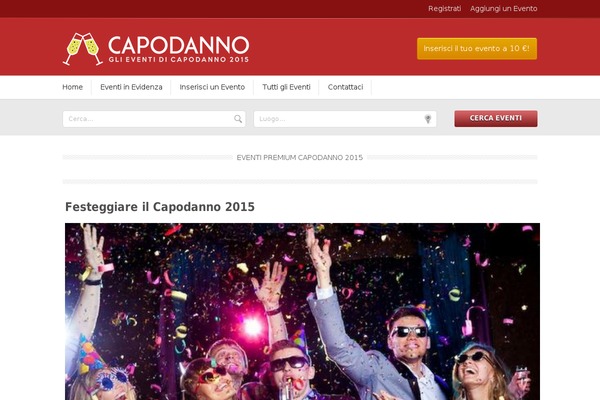This screenshot has width=600, height=400.
Task: Focus the Luogo location input field
Action: 345,119
